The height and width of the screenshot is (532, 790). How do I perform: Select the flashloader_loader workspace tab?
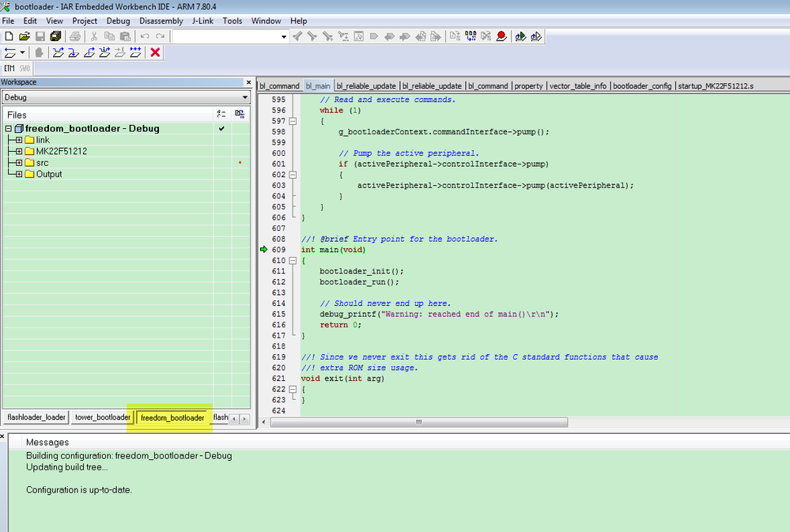(x=36, y=417)
